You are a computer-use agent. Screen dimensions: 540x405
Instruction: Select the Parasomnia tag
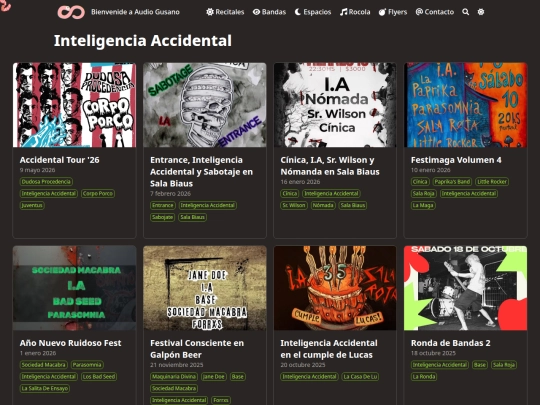(x=87, y=365)
